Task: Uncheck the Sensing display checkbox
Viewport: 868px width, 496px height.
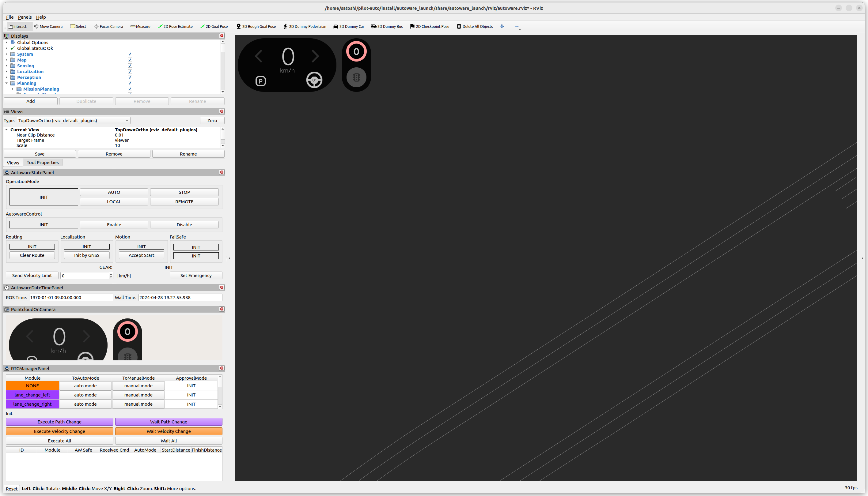Action: (x=130, y=66)
